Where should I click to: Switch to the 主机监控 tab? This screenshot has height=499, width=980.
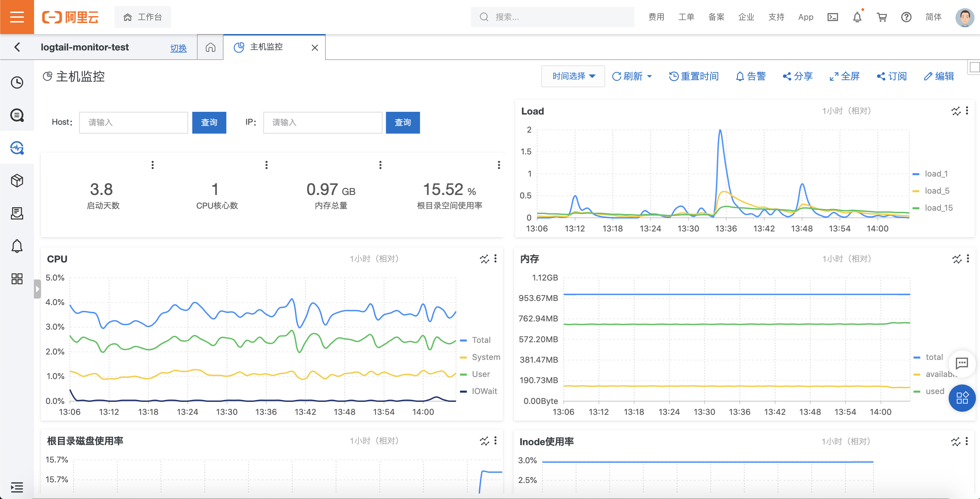pos(266,47)
